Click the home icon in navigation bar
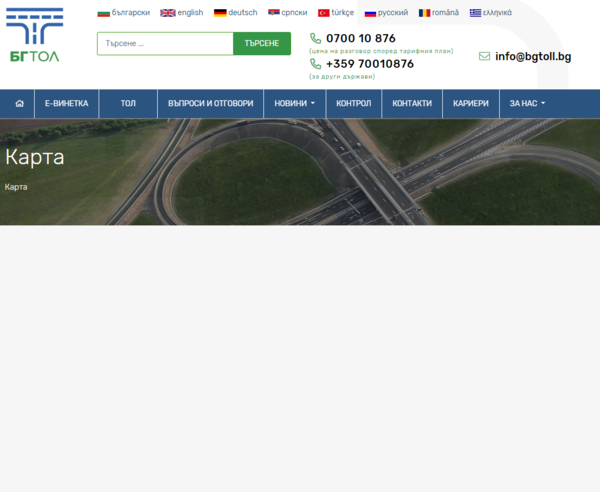 pos(20,103)
